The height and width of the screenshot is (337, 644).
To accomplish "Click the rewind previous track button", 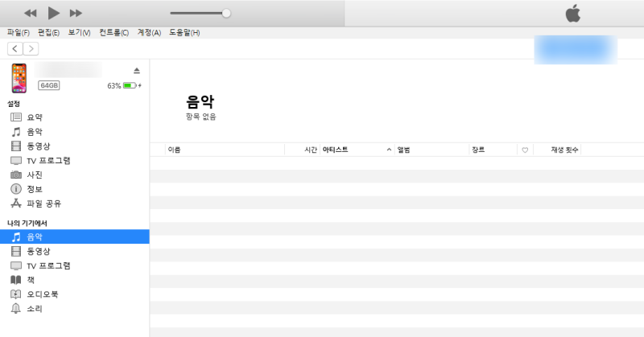I will (31, 13).
